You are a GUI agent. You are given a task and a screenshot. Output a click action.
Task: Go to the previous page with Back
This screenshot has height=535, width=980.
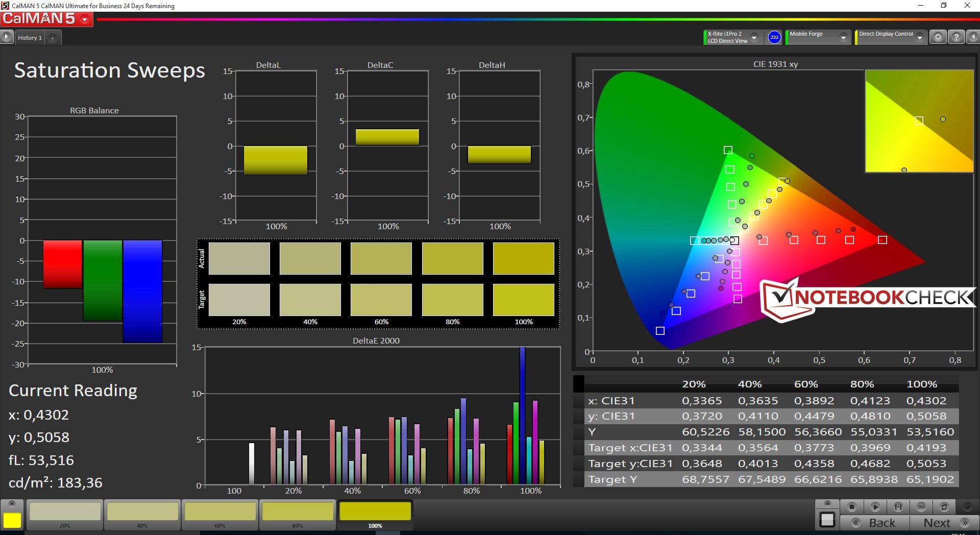(875, 523)
